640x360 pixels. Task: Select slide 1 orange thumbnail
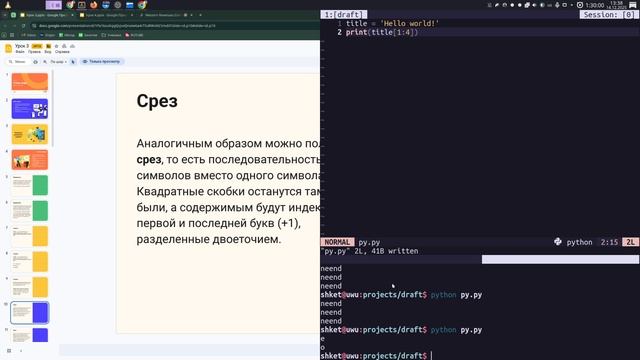pyautogui.click(x=30, y=82)
